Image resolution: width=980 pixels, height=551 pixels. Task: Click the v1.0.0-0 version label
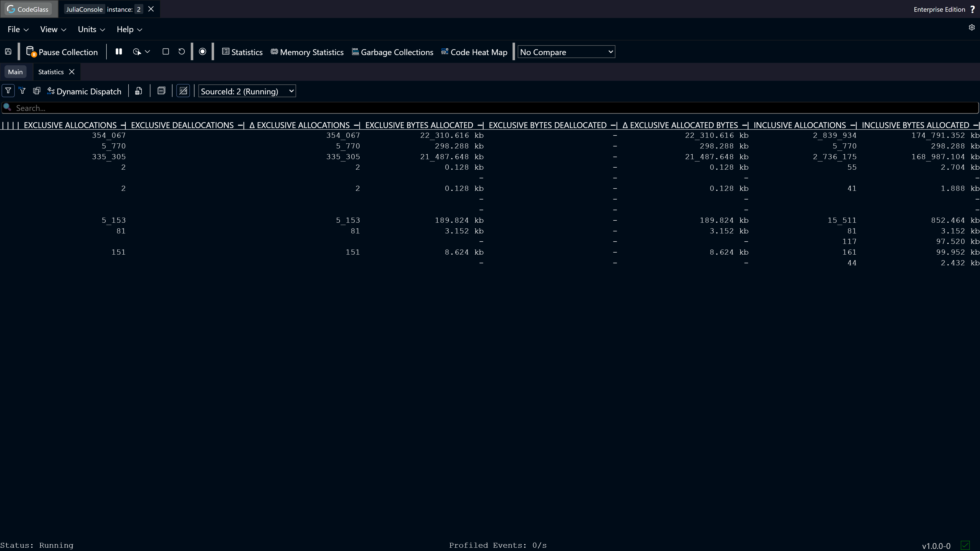point(936,546)
